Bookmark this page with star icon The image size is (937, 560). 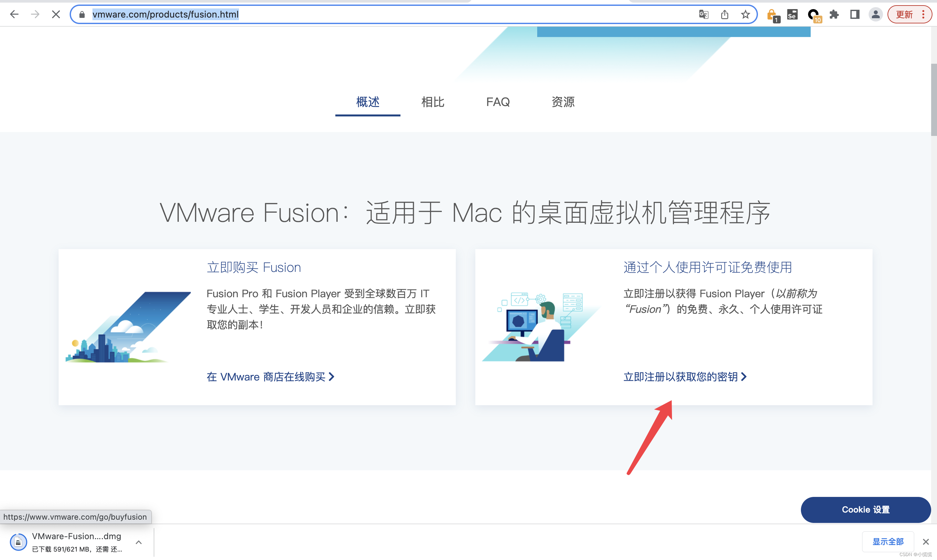click(x=745, y=14)
